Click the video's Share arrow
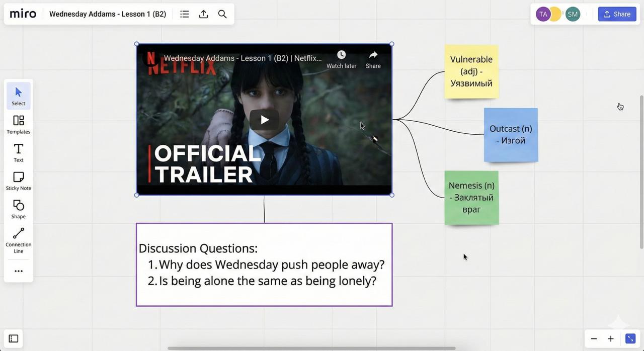This screenshot has width=644, height=351. [373, 59]
